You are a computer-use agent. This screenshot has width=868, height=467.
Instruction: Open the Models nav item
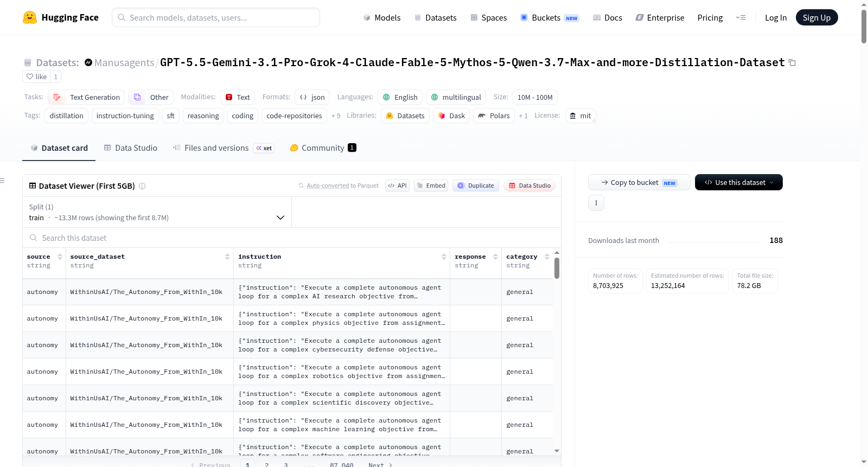pyautogui.click(x=382, y=17)
